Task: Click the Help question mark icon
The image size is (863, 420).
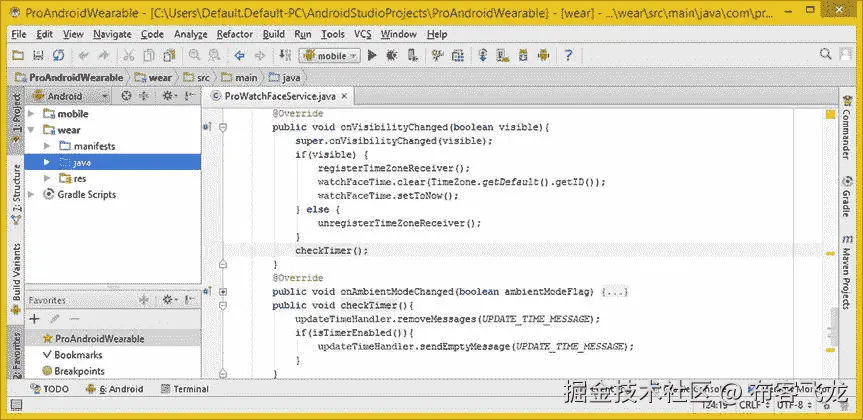Action: pyautogui.click(x=569, y=55)
